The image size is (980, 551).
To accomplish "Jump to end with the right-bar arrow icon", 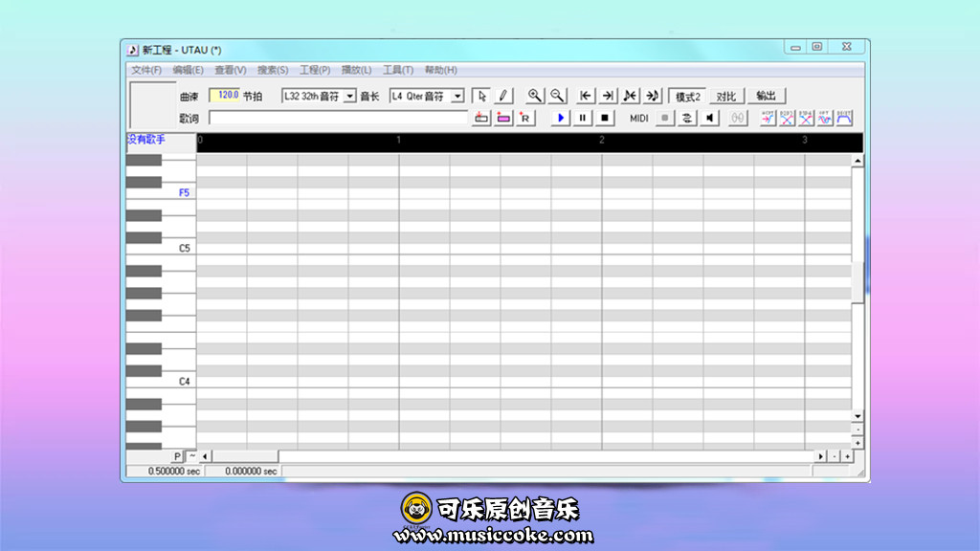I will point(608,96).
